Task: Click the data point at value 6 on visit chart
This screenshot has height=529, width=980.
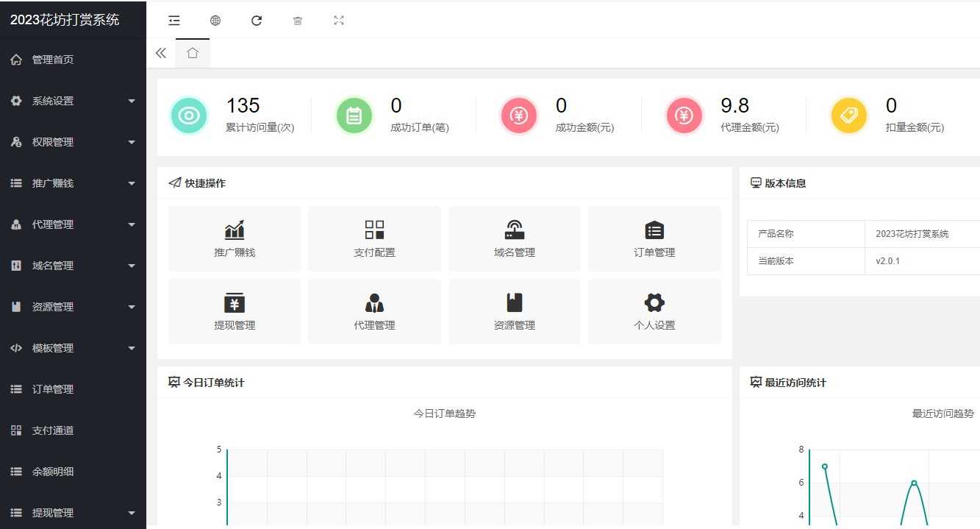Action: [x=914, y=483]
